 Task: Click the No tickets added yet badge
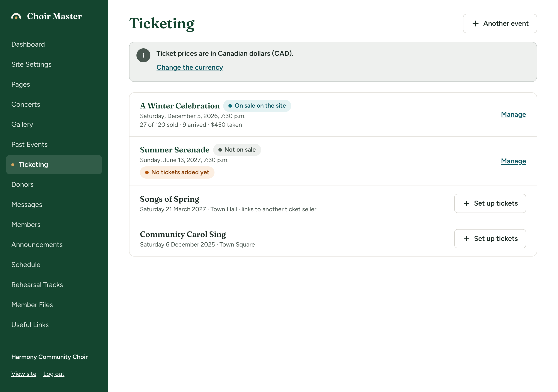point(177,172)
